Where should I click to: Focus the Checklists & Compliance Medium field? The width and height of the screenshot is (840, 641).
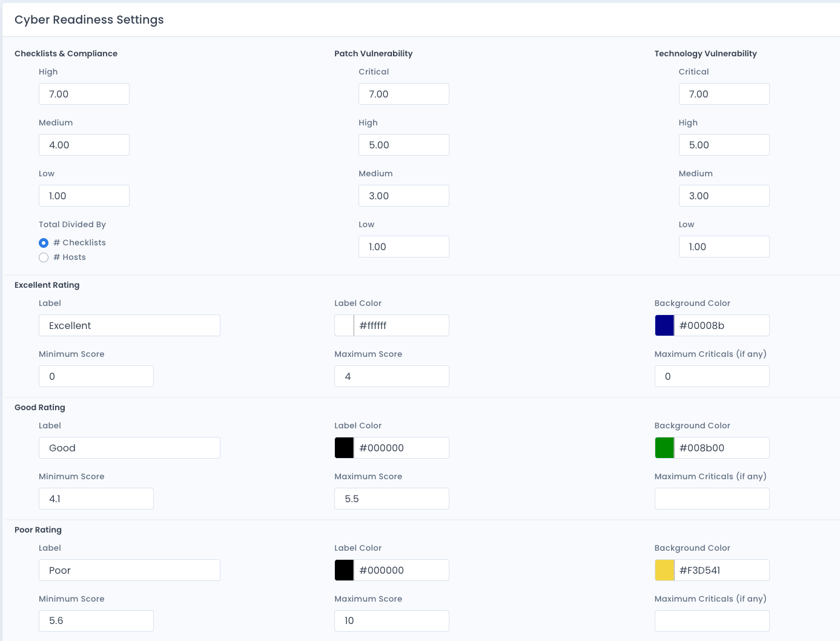click(84, 145)
